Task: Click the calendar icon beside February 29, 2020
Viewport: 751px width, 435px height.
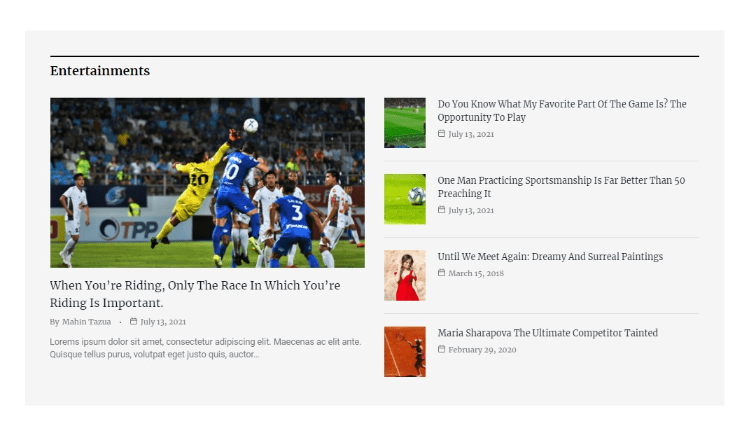Action: click(x=442, y=350)
